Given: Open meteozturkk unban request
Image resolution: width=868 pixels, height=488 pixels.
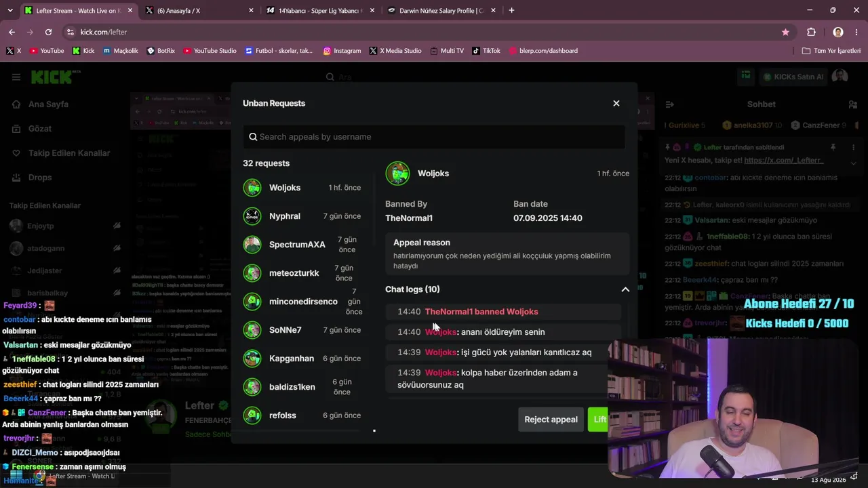Looking at the screenshot, I should click(x=302, y=273).
